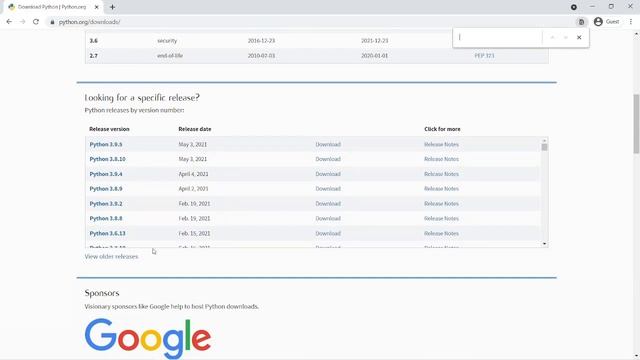640x360 pixels.
Task: Click View older releases link
Action: click(111, 257)
